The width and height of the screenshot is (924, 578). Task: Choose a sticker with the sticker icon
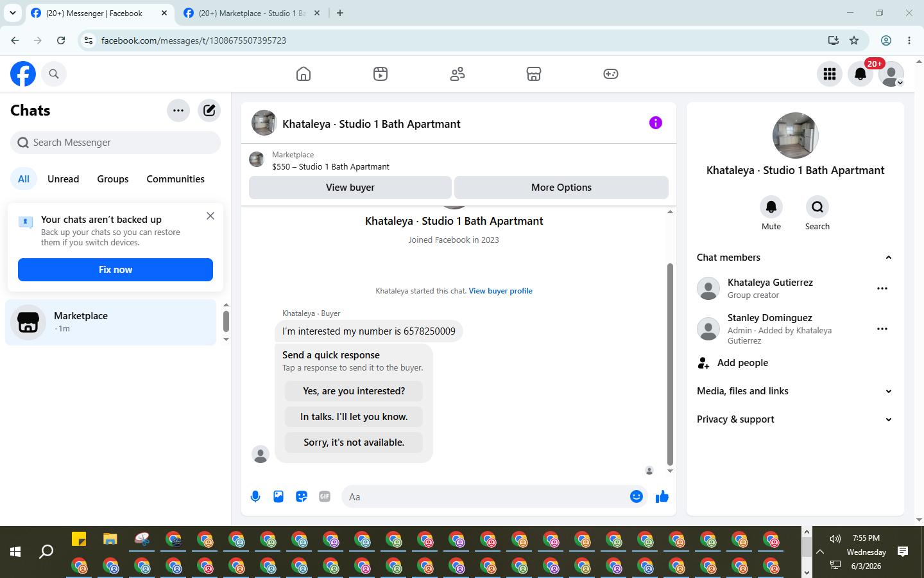coord(302,496)
